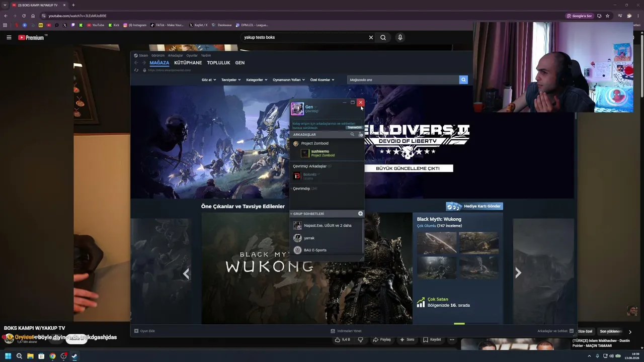Click the TAMAMDIR button in friends list
The image size is (644, 362).
(x=354, y=128)
